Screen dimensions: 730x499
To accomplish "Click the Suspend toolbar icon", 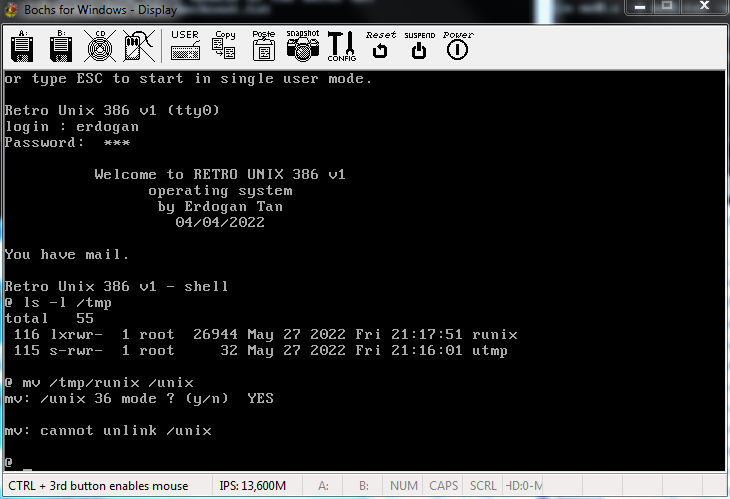I will [419, 46].
